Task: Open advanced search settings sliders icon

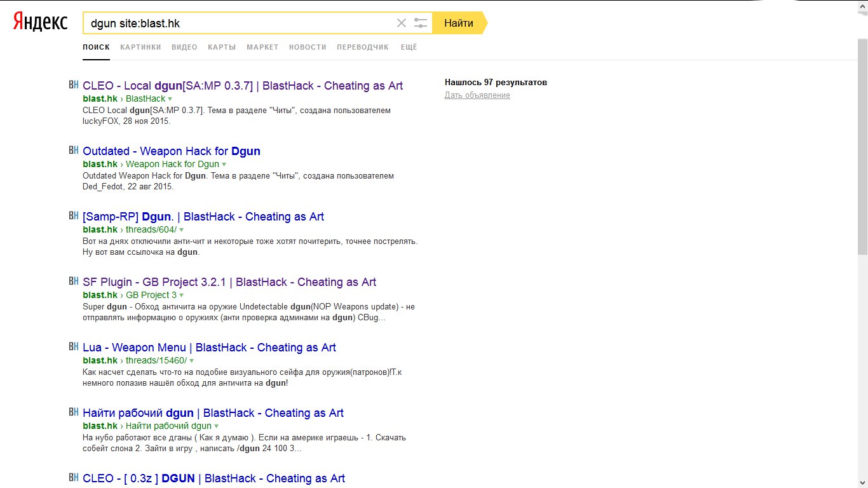Action: pyautogui.click(x=421, y=23)
